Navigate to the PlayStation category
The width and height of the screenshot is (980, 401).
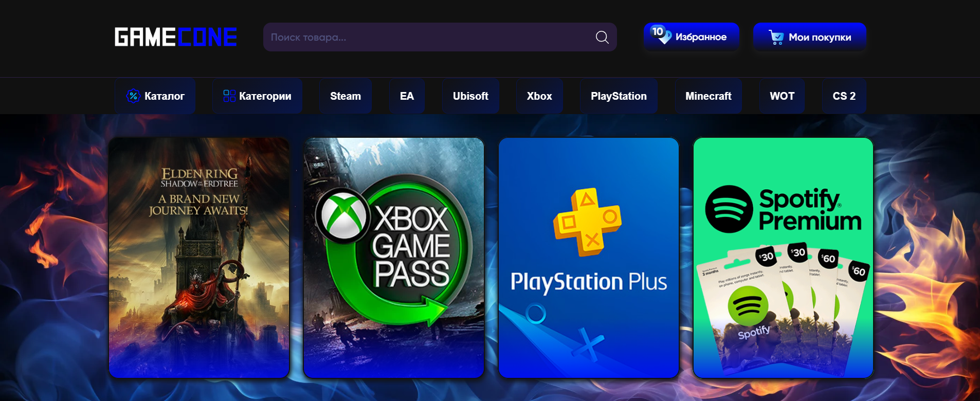(619, 96)
